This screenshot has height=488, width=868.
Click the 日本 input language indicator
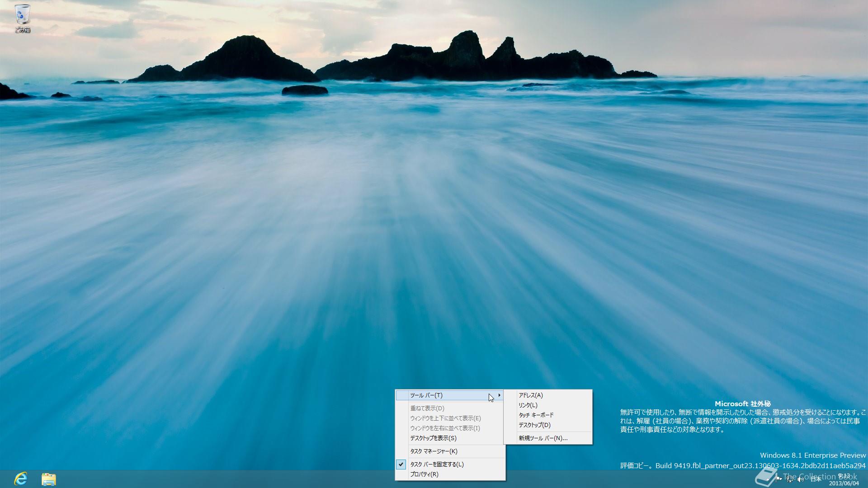816,479
